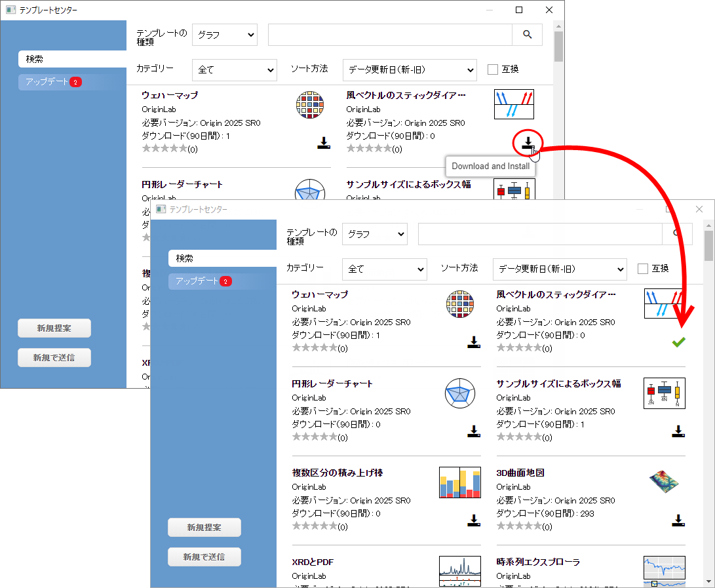Click 新規で送信 button in back window

click(x=54, y=358)
